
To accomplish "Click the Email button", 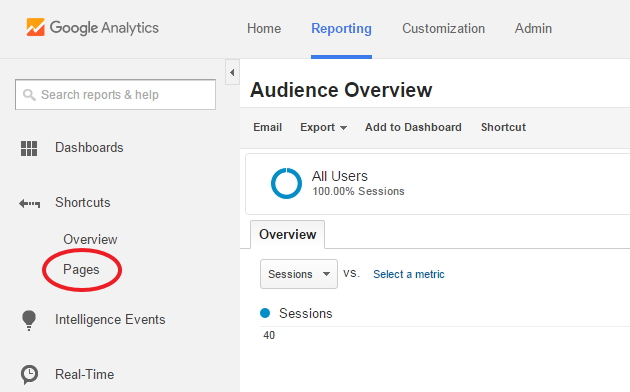I will point(268,127).
